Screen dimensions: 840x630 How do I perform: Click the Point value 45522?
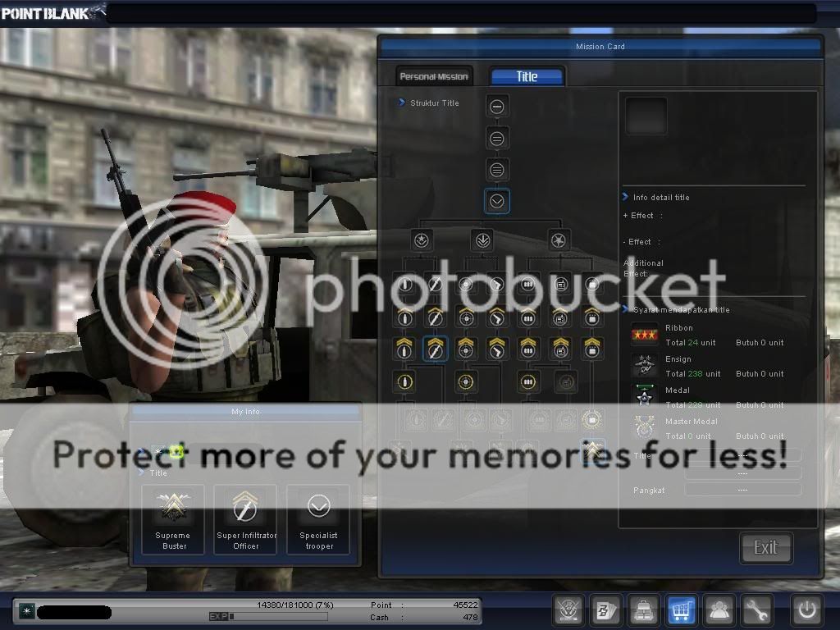pyautogui.click(x=465, y=605)
